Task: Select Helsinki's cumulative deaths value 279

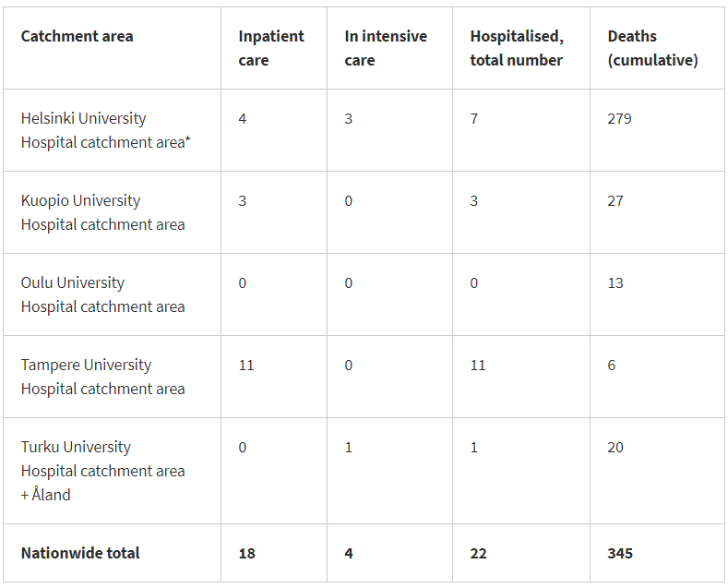Action: click(619, 119)
